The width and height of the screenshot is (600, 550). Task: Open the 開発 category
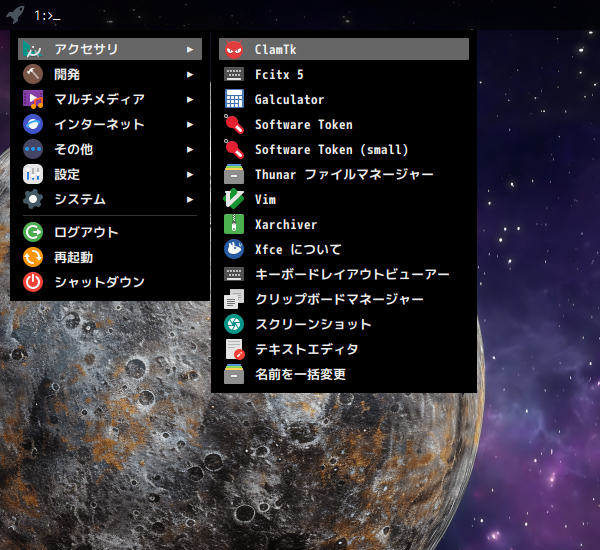(x=110, y=74)
